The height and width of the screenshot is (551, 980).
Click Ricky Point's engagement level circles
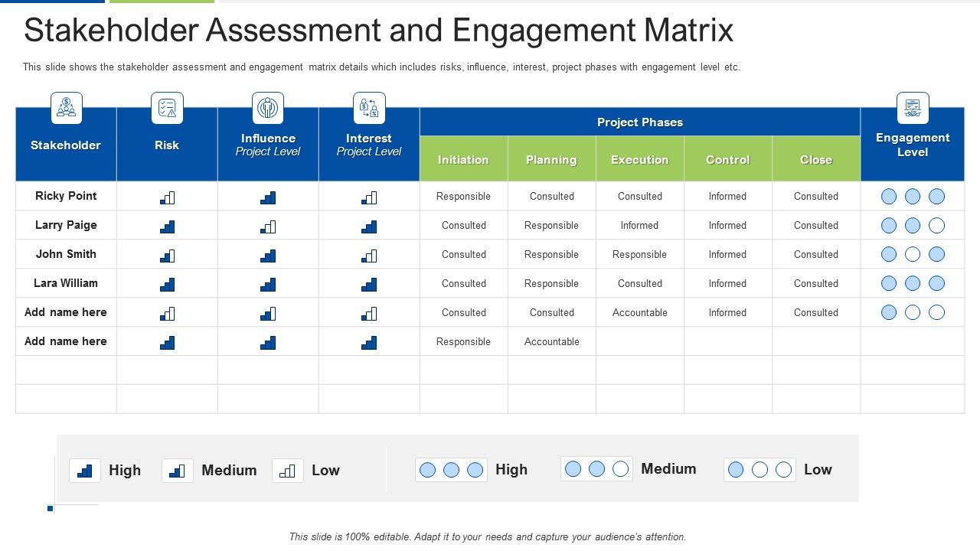(x=913, y=197)
